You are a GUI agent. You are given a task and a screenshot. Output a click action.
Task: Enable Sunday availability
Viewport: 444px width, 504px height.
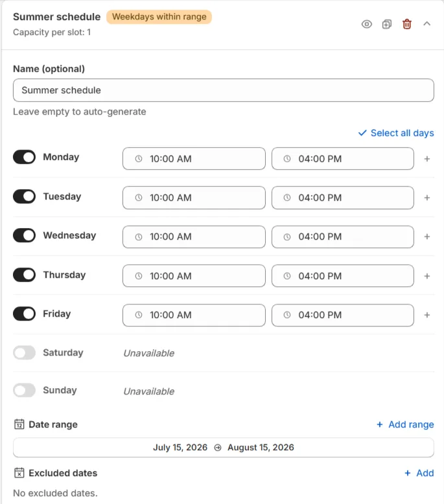coord(24,390)
